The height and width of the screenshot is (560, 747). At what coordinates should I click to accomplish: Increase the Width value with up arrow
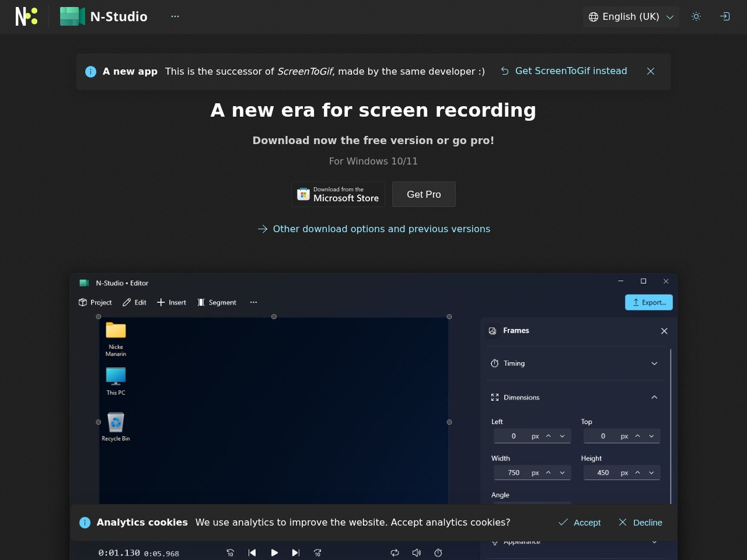pyautogui.click(x=548, y=473)
